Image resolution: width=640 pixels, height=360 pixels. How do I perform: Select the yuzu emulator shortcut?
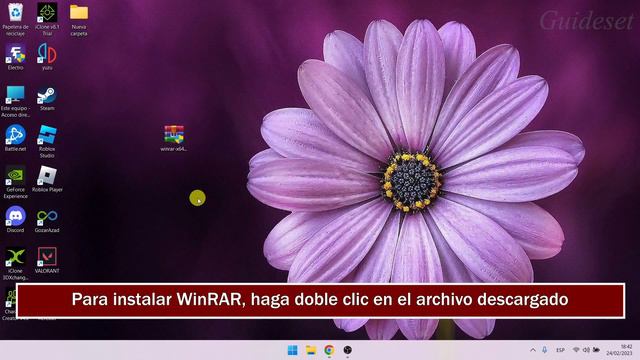click(47, 57)
